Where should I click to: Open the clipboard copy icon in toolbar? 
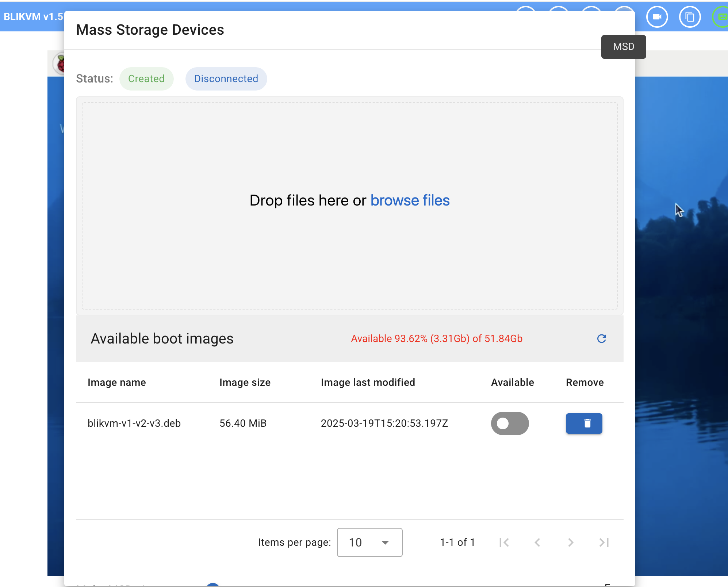[689, 17]
